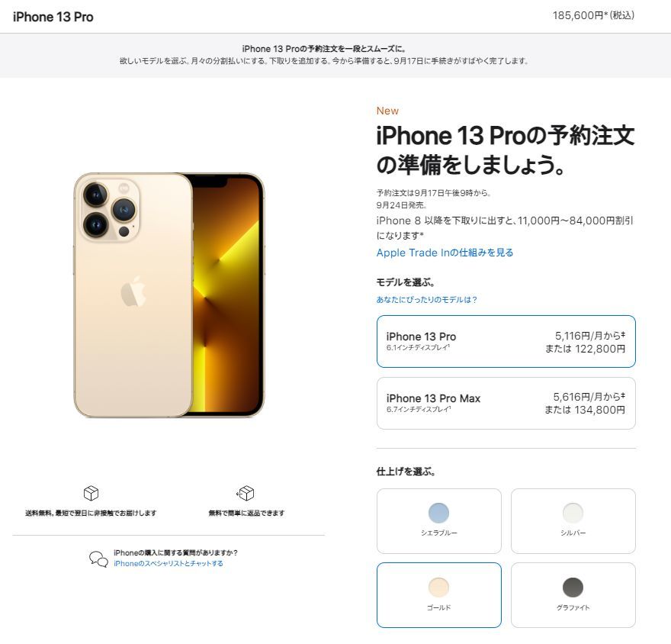
Task: Click the Apple logo on phone image
Action: 133,291
